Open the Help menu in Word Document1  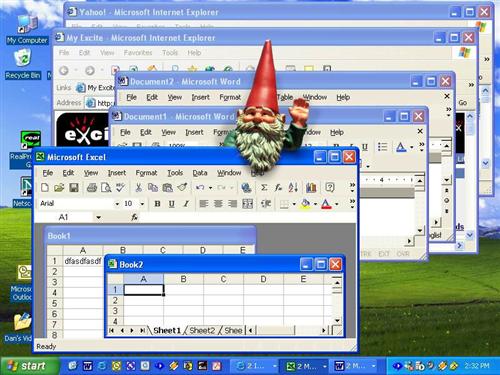click(x=337, y=132)
